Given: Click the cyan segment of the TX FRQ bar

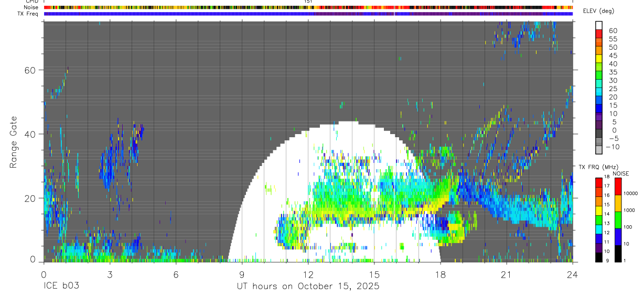Looking at the screenshot, I should pos(599,229).
